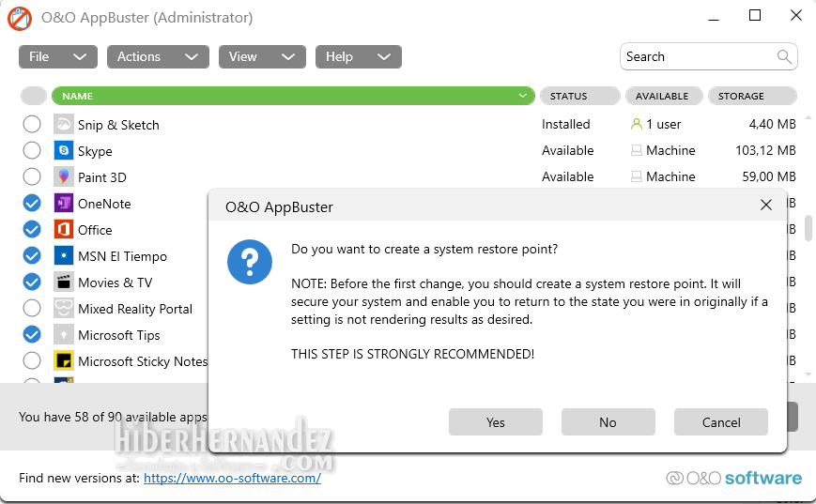Check the Skype checkbox
The image size is (816, 504).
tap(32, 150)
